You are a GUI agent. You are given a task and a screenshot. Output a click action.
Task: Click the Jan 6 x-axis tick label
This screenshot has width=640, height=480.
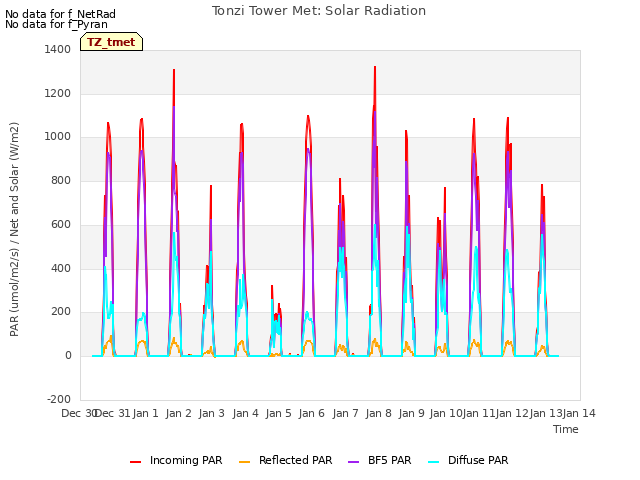pyautogui.click(x=311, y=413)
